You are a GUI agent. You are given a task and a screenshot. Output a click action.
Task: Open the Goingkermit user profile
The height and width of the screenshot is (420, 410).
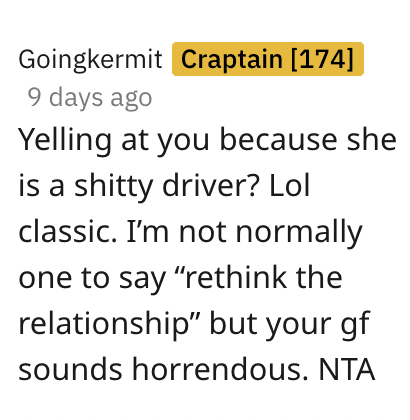[x=90, y=60]
